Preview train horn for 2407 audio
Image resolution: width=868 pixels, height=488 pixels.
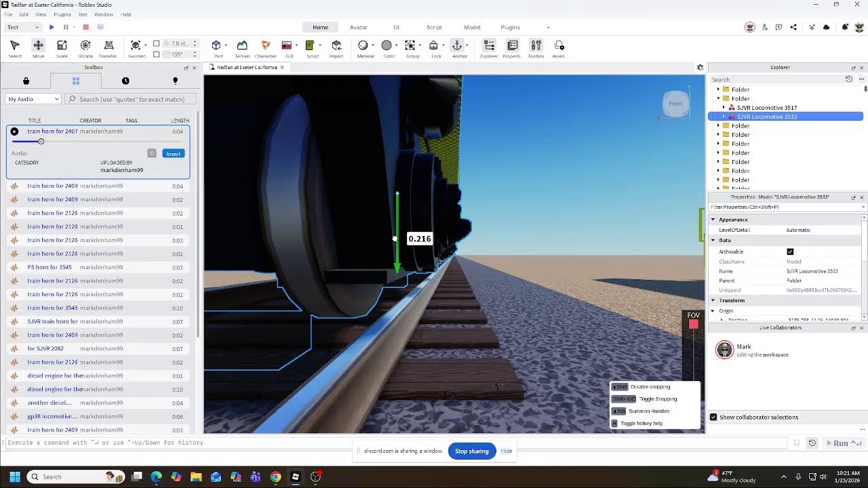point(14,131)
